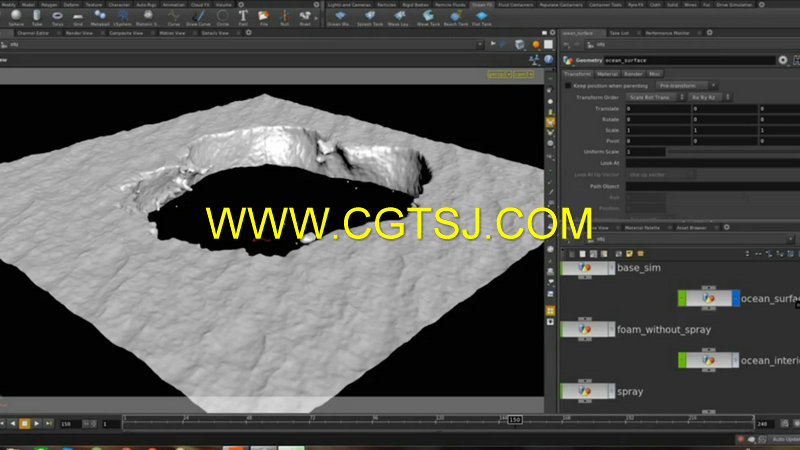Toggle green flag on ocean_interior node
Image resolution: width=800 pixels, height=450 pixels.
pos(682,360)
